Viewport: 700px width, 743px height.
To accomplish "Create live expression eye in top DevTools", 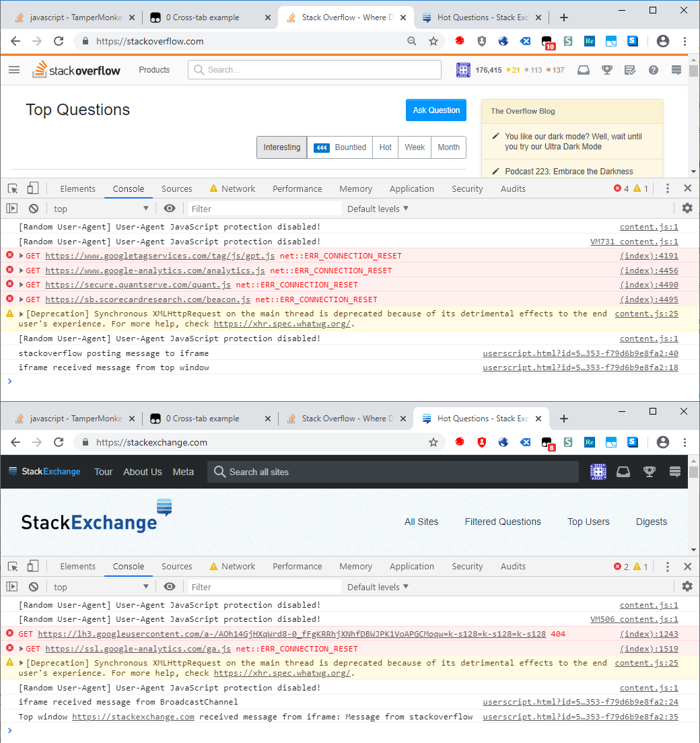I will click(x=169, y=209).
